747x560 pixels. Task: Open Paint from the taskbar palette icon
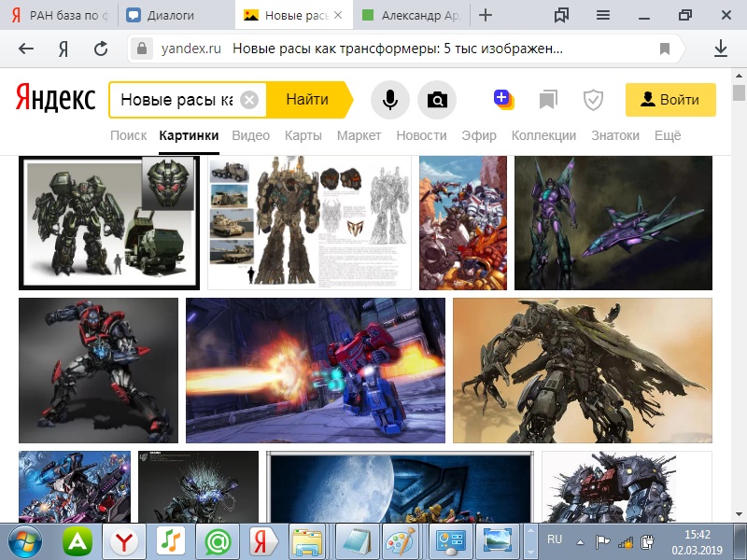pos(401,542)
